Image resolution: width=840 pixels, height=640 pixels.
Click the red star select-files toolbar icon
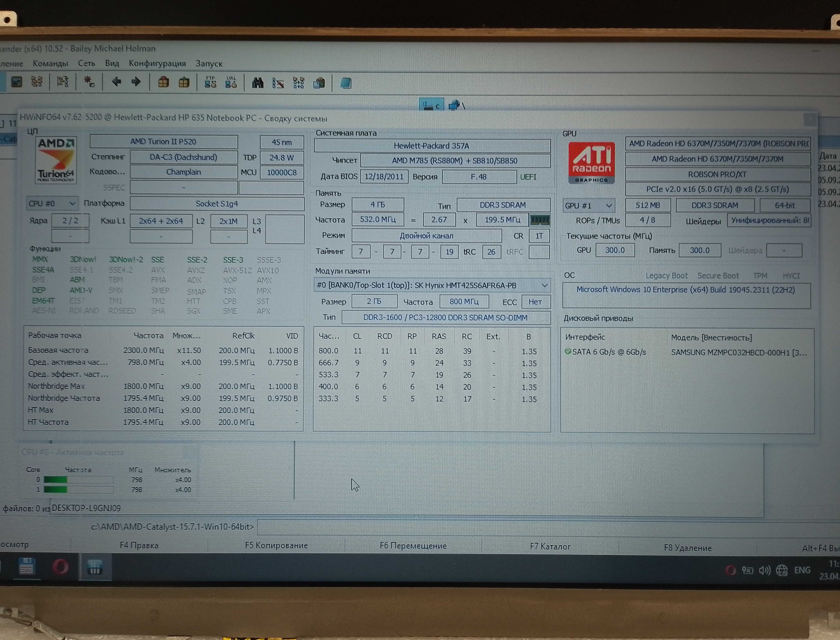tap(89, 82)
